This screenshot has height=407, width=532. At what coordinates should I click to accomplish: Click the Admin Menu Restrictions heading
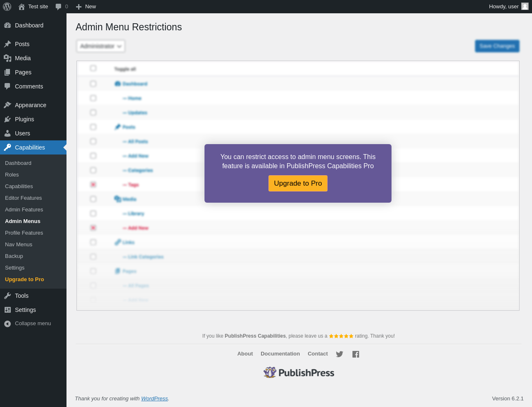point(129,27)
